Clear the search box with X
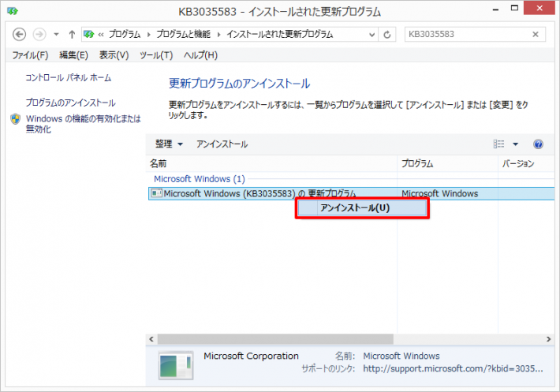The width and height of the screenshot is (560, 392). [536, 34]
